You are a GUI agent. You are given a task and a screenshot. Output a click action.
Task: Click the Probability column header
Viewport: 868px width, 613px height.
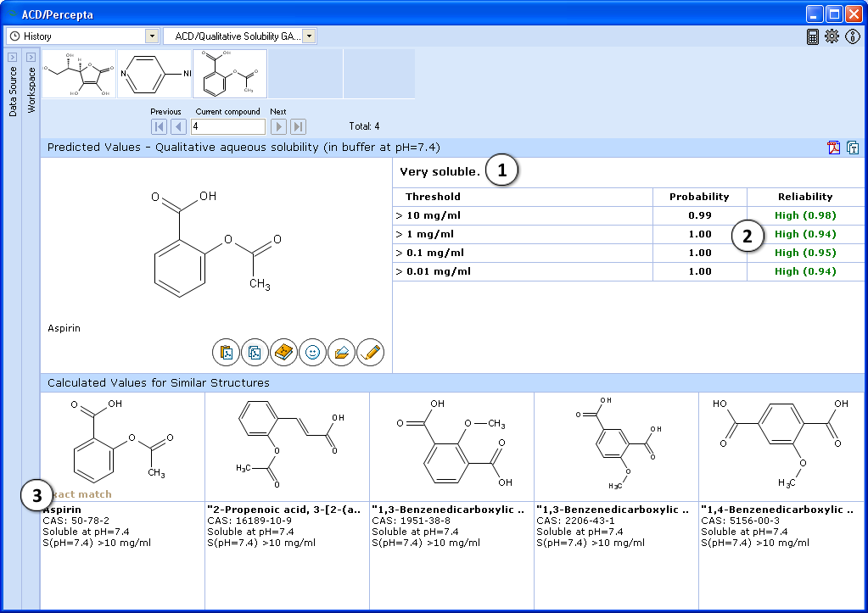699,197
